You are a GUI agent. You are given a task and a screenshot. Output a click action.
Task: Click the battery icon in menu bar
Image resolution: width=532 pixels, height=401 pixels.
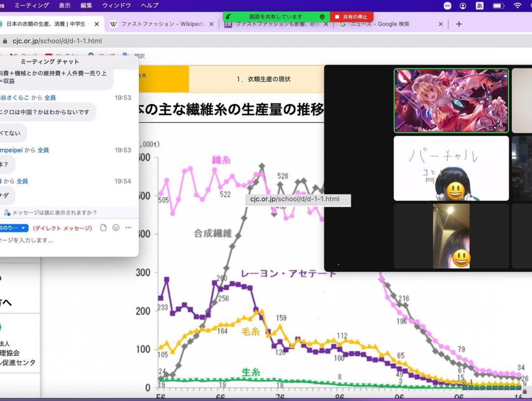498,5
